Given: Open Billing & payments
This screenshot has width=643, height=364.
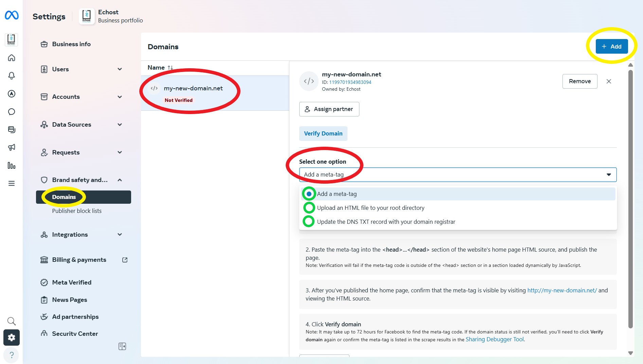Looking at the screenshot, I should [x=79, y=260].
